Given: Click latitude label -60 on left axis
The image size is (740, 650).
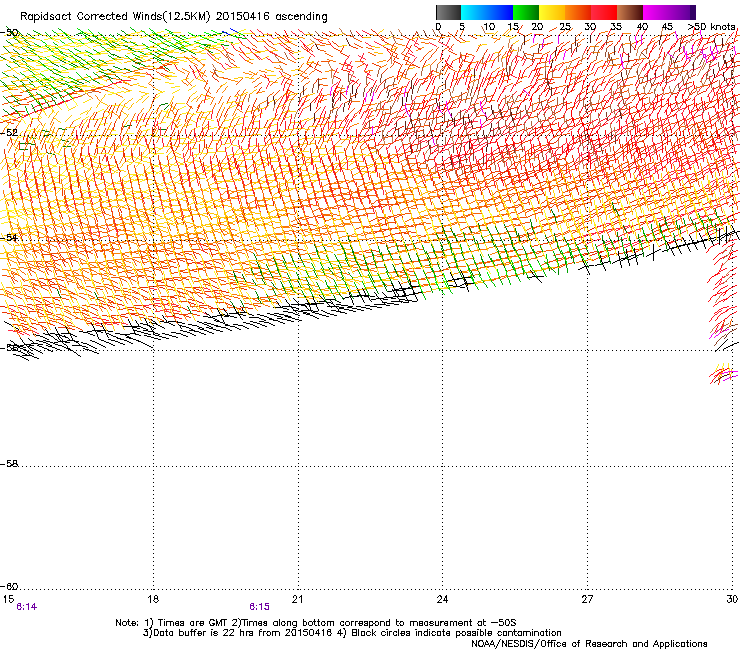Looking at the screenshot, I should 9,587.
